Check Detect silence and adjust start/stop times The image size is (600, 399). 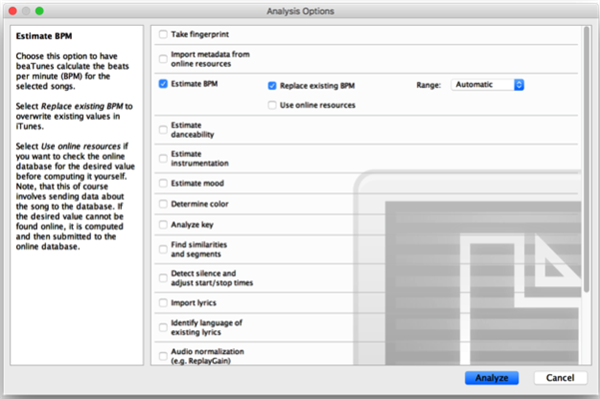(x=163, y=278)
